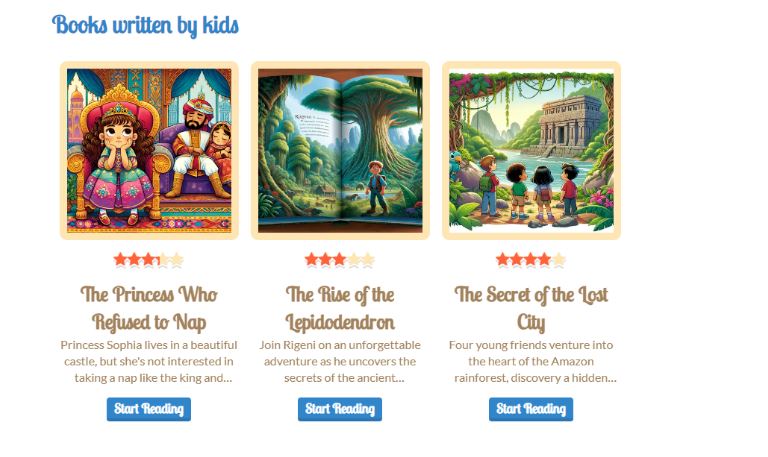Start reading The Princess Who Refused to Nap

[149, 409]
